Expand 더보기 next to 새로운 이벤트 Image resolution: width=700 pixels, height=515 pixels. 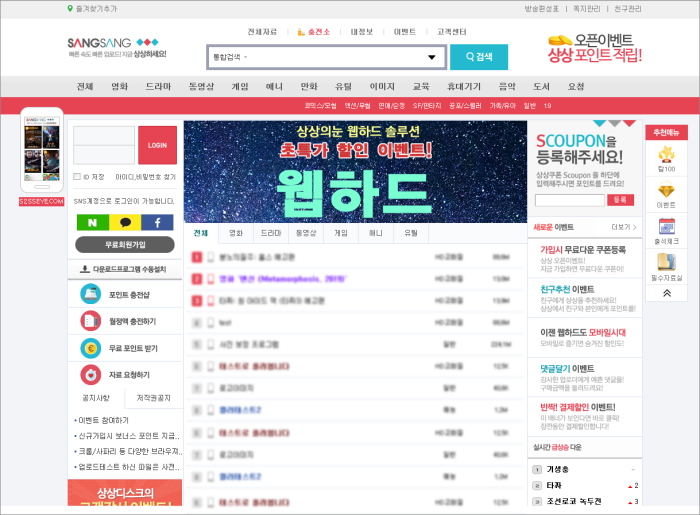(x=624, y=227)
